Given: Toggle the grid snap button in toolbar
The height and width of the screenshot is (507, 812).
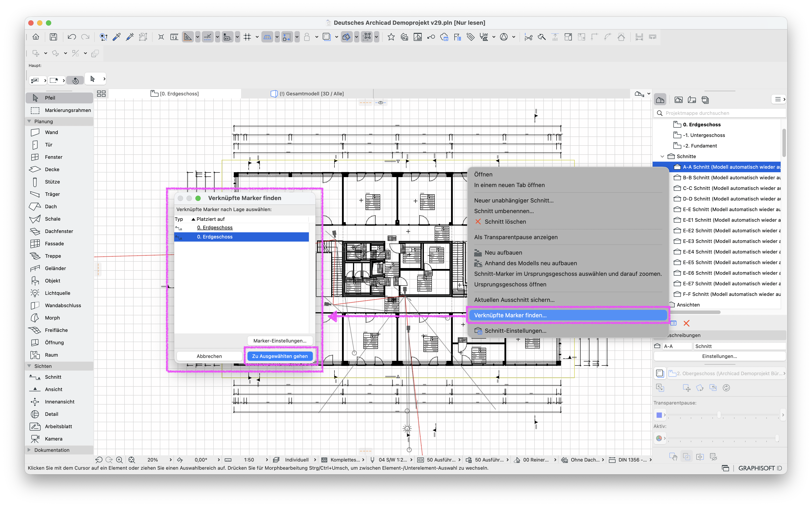Looking at the screenshot, I should tap(247, 37).
